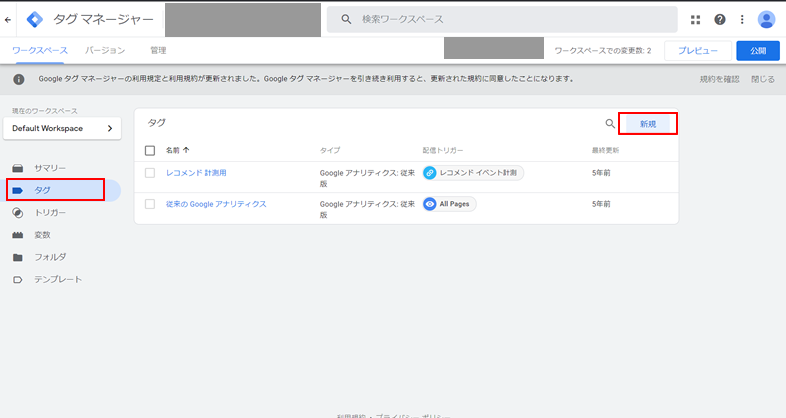Open the help question mark icon
The width and height of the screenshot is (786, 418).
point(720,20)
